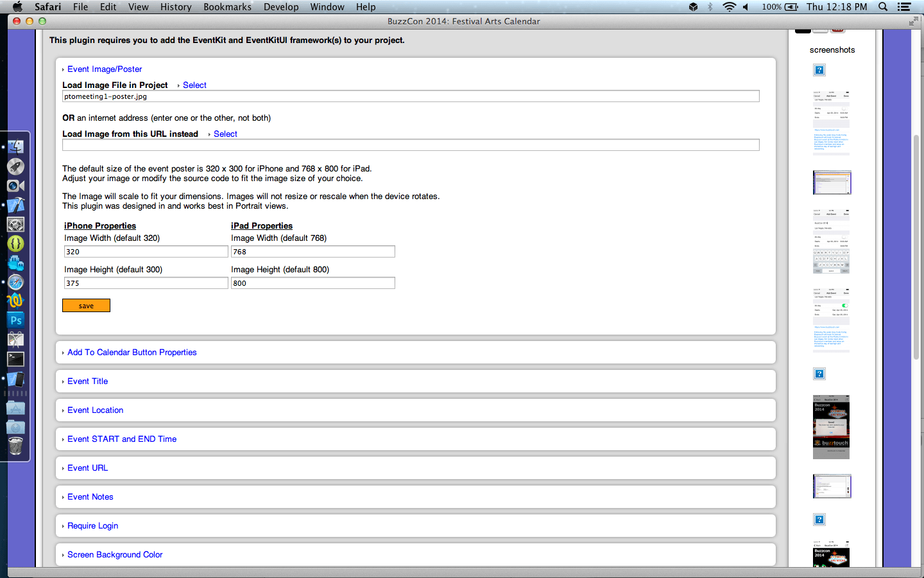
Task: Click iPad Image Height field showing 800
Action: click(x=313, y=283)
